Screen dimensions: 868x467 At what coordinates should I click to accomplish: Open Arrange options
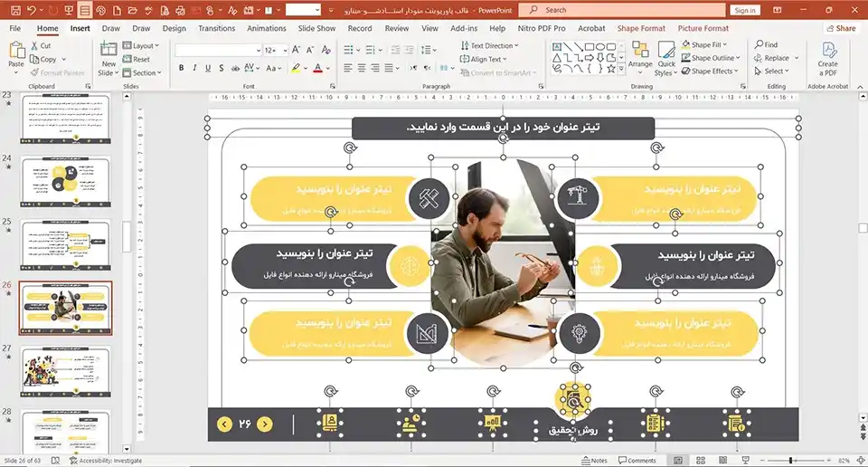640,56
